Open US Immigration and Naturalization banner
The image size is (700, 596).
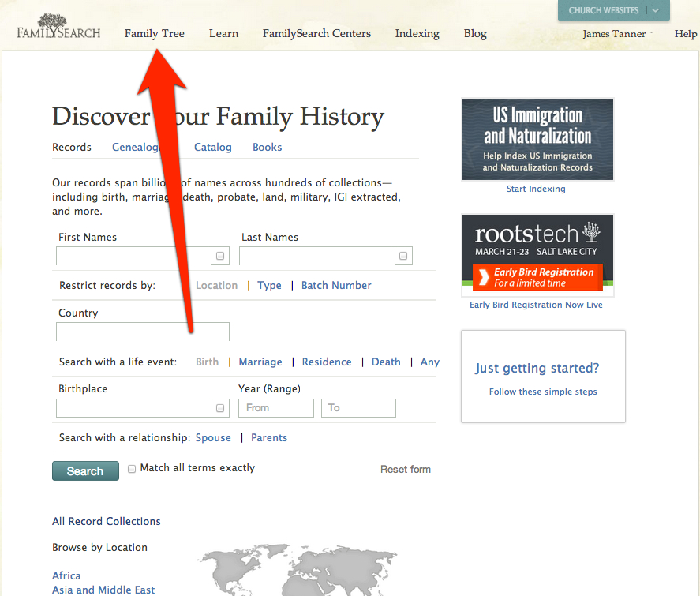click(537, 139)
